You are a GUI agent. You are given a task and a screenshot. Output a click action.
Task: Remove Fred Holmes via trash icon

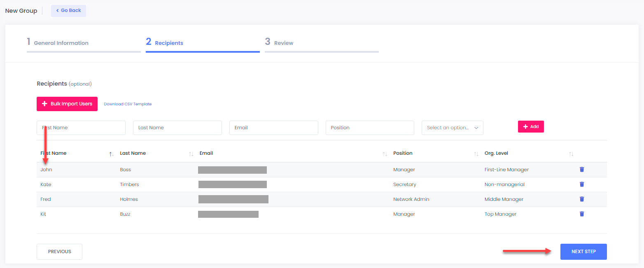[x=582, y=199]
